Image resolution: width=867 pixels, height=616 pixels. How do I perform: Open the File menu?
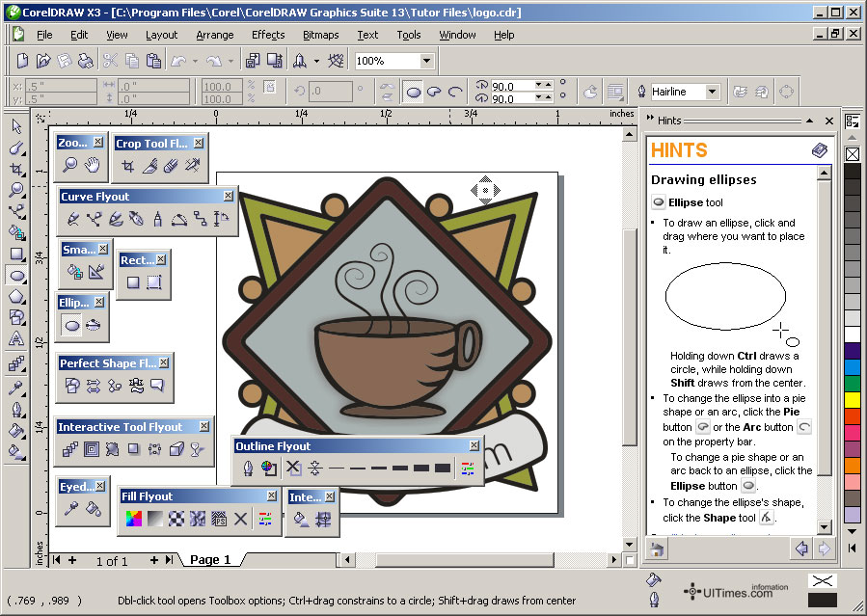44,35
